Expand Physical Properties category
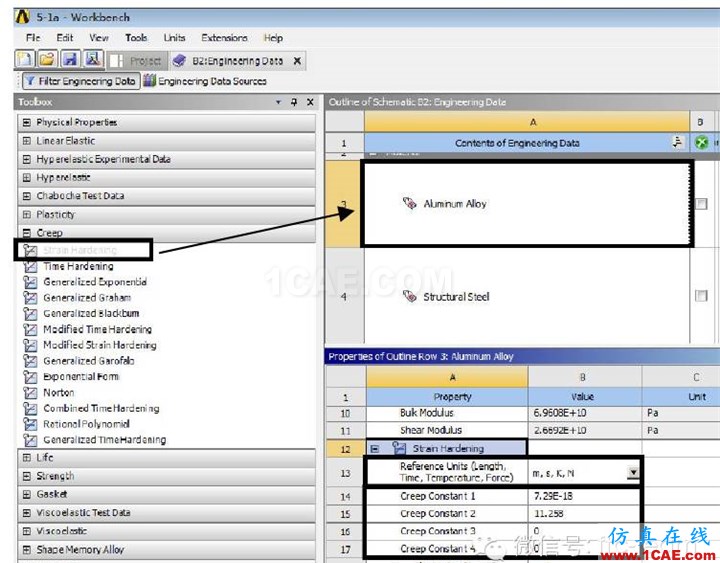The height and width of the screenshot is (563, 720). click(27, 122)
